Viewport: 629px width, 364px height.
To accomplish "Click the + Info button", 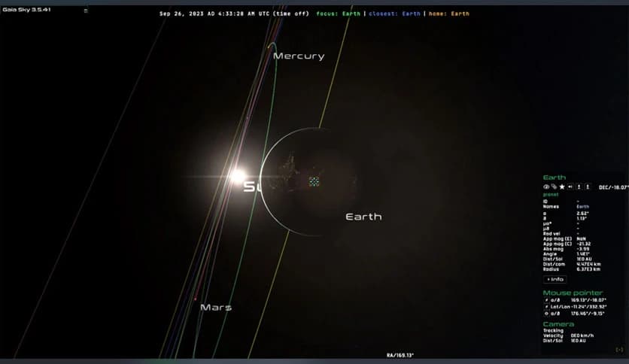I will 555,280.
